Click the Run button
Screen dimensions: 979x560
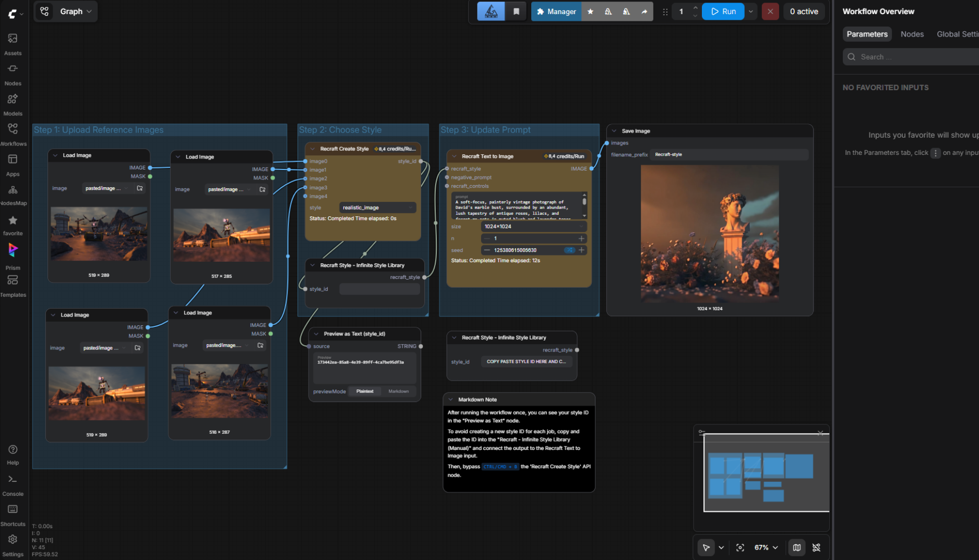pos(723,11)
